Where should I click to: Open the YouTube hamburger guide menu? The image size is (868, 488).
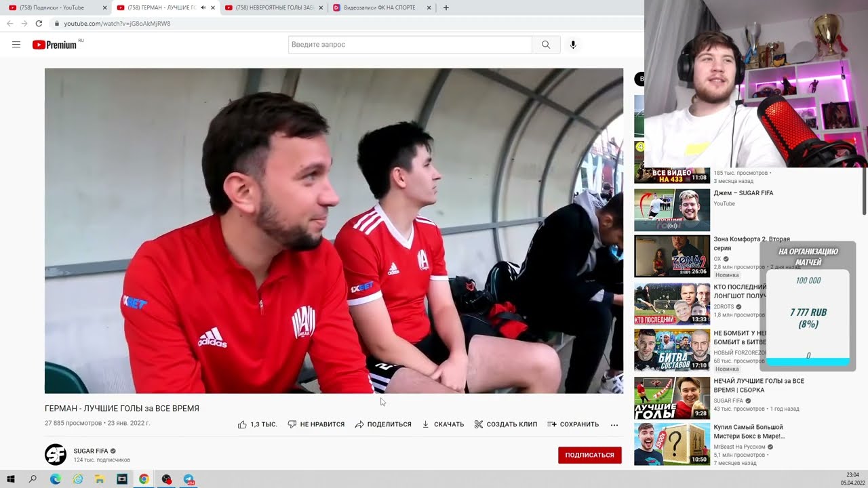16,45
